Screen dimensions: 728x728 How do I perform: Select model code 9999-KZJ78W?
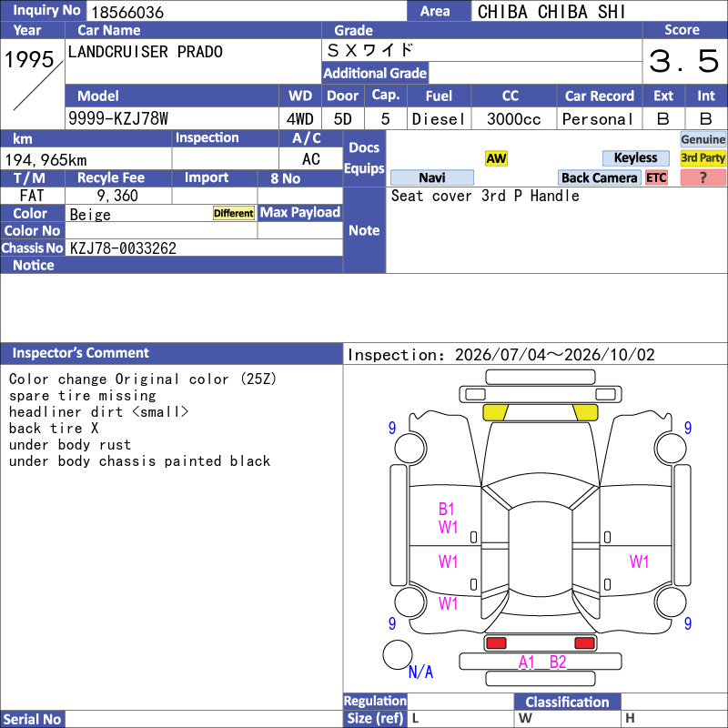[x=118, y=118]
